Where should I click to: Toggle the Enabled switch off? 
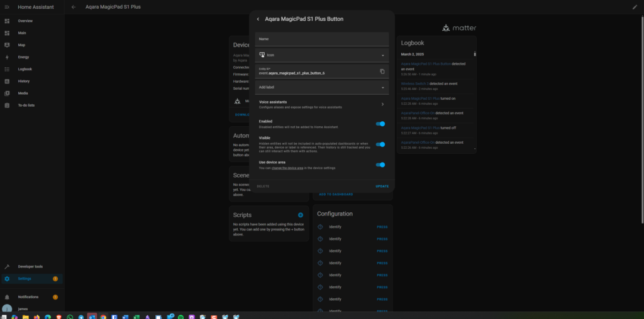point(380,124)
